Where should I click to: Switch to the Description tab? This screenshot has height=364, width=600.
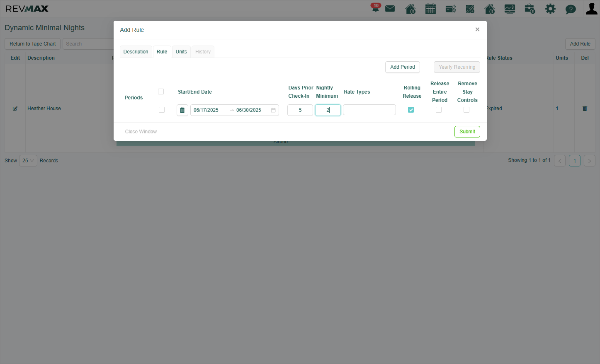click(x=136, y=52)
